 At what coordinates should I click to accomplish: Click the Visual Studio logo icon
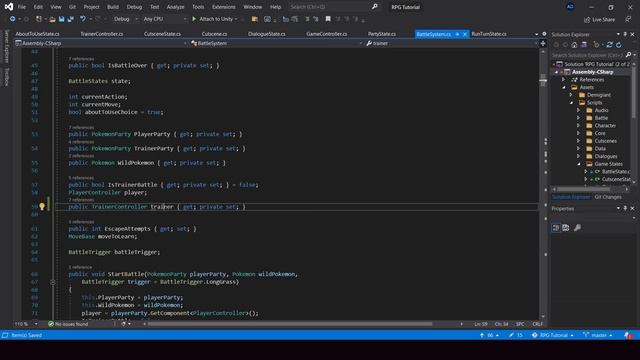click(9, 7)
